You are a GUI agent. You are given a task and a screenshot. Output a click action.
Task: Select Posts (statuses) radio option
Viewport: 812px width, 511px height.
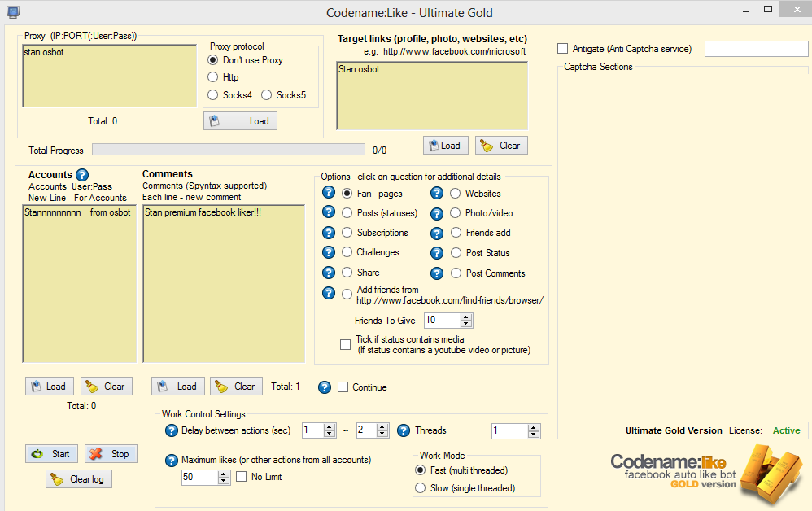(347, 213)
